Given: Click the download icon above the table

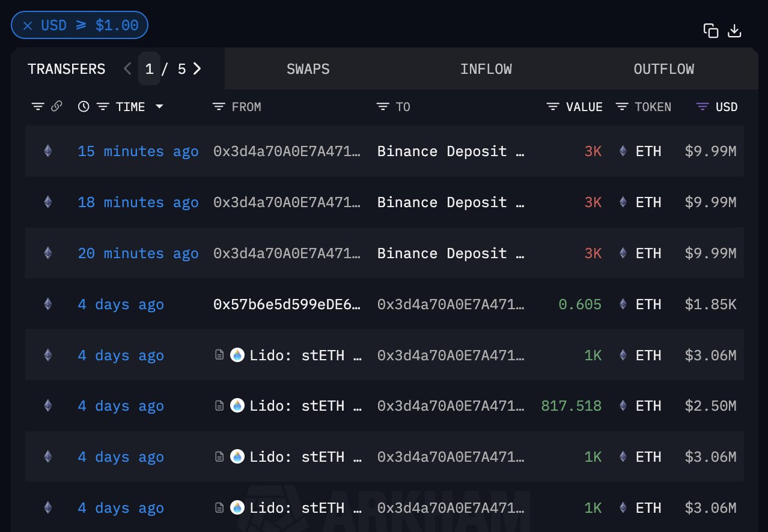Looking at the screenshot, I should tap(734, 31).
